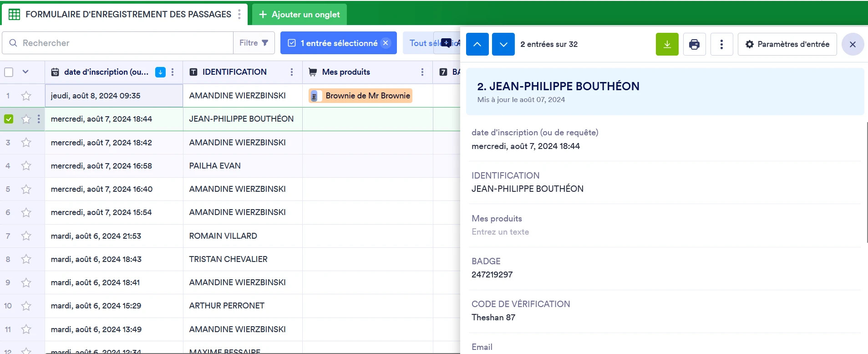Star the TRISTAN CHEVALIER row

26,259
